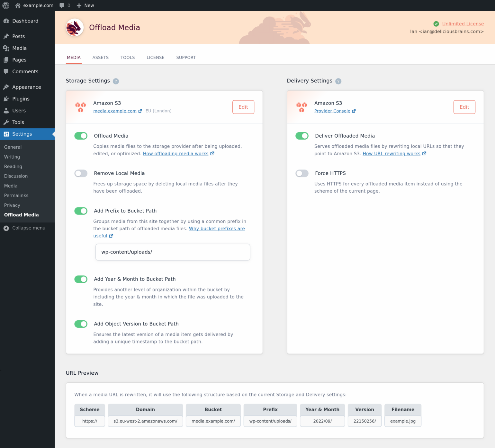Click the green license checkmark icon
495x448 pixels.
coord(436,24)
